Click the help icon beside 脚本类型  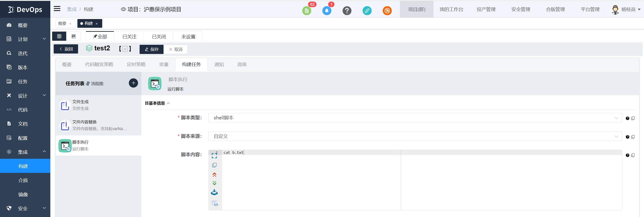(627, 118)
